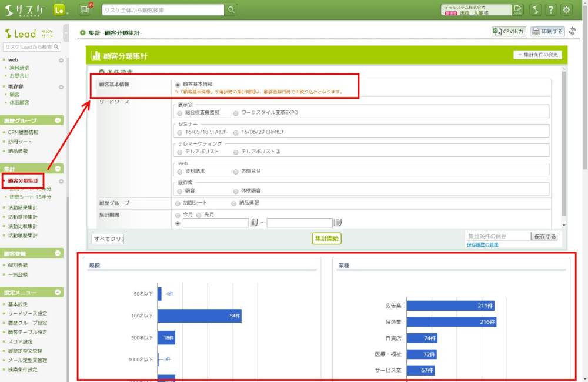Open the start date calendar picker icon
The width and height of the screenshot is (588, 382).
coord(254,223)
